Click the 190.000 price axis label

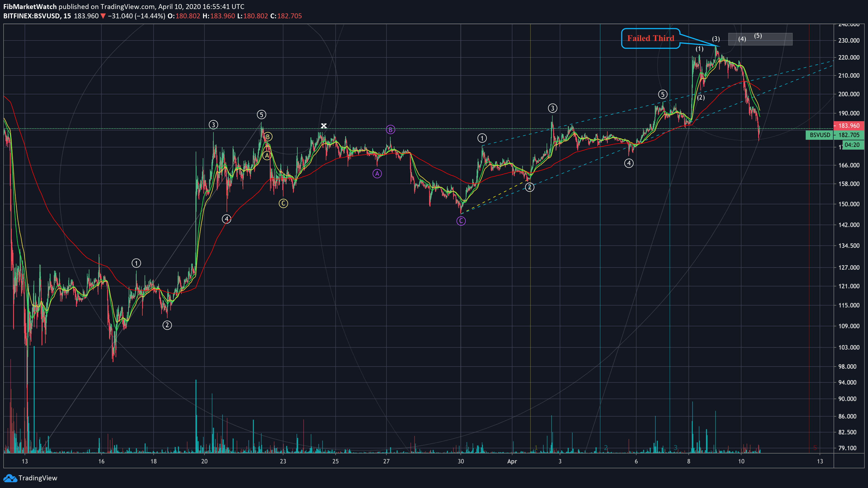click(x=849, y=113)
